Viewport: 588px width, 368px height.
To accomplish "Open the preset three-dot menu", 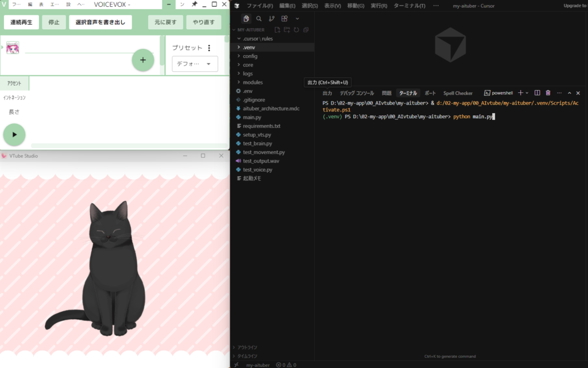I will click(x=209, y=48).
